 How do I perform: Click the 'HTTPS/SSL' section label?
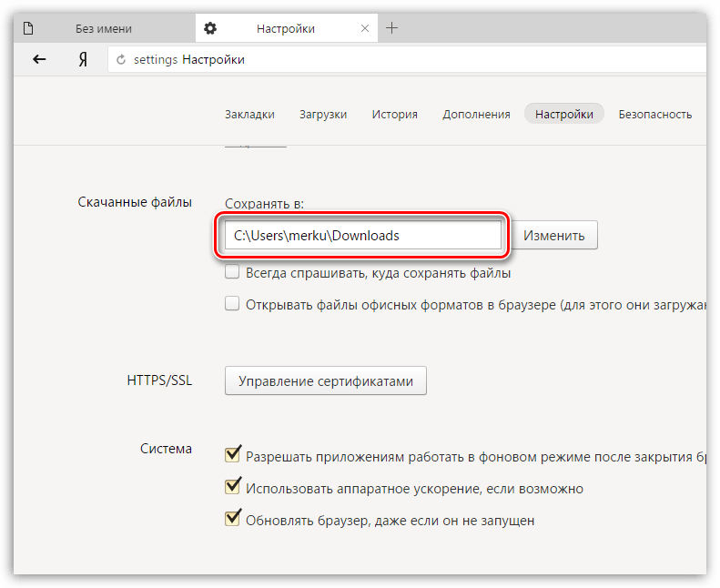coord(159,380)
